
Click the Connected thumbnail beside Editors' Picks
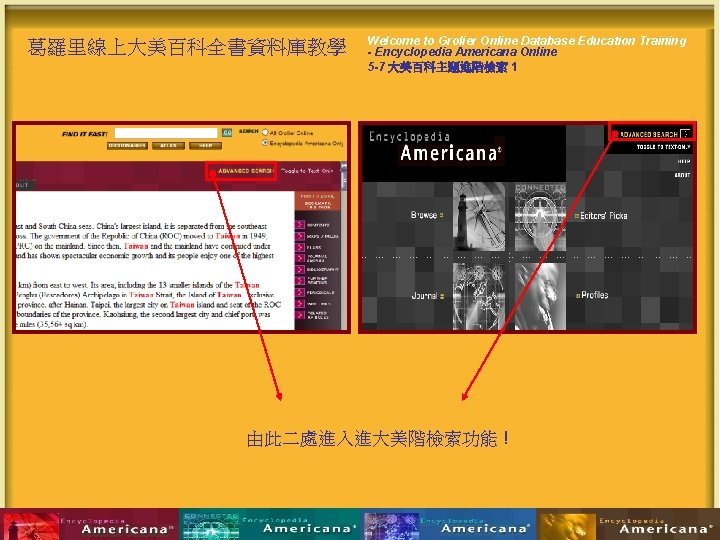pyautogui.click(x=540, y=217)
